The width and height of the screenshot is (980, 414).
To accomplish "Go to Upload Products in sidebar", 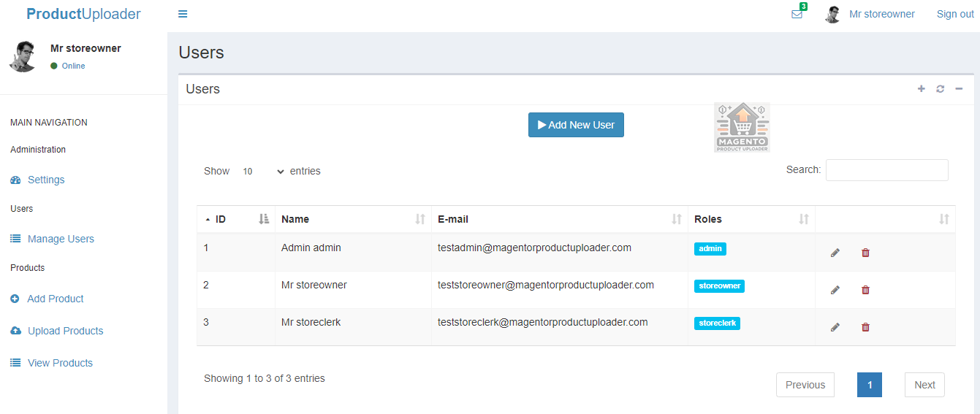I will click(x=65, y=331).
